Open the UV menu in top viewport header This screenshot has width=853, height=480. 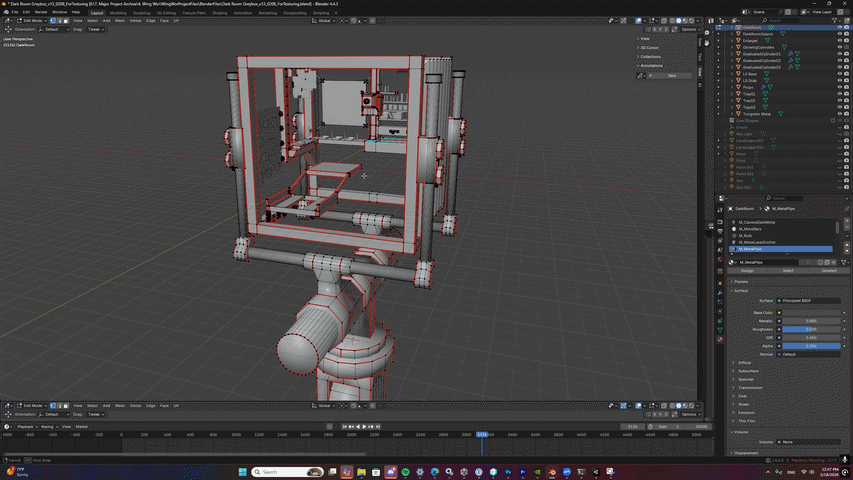click(176, 21)
